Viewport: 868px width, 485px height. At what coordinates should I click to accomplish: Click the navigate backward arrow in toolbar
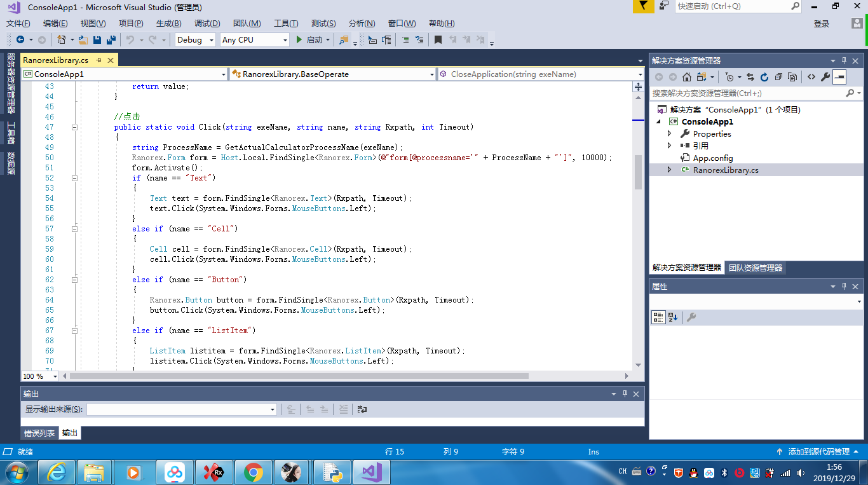20,39
